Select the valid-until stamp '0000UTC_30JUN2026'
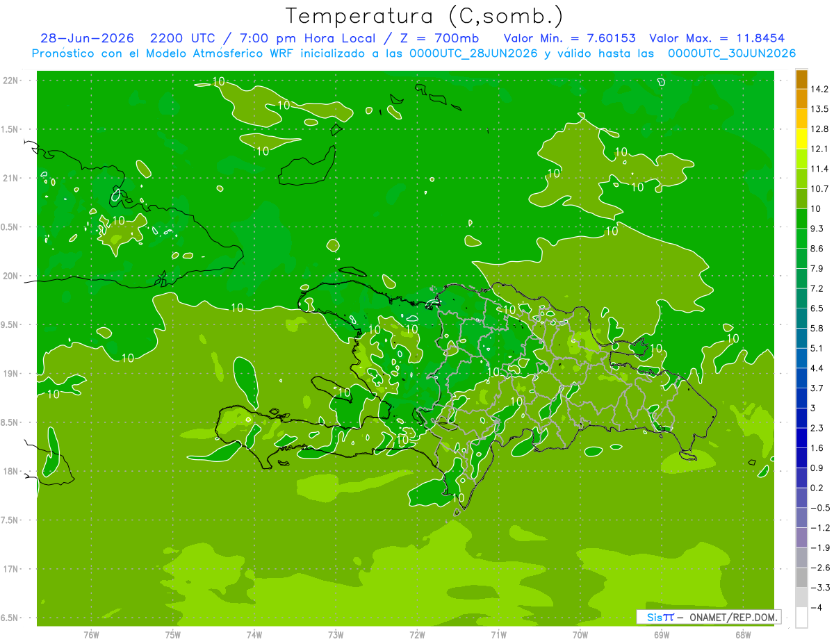Viewport: 834px width, 644px height. [x=731, y=53]
